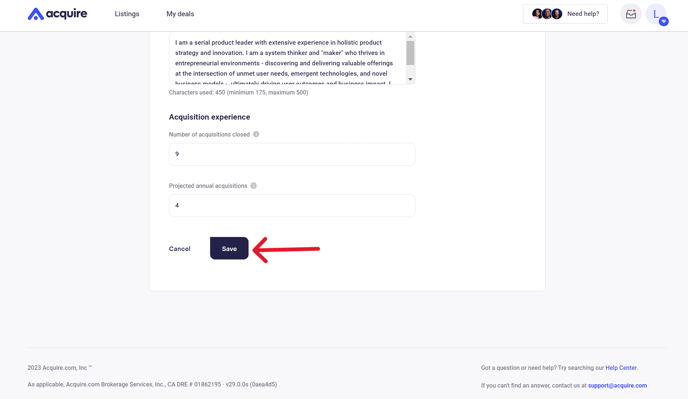Screen dimensions: 688x399
Task: Click the support team avatars icon
Action: [x=547, y=14]
